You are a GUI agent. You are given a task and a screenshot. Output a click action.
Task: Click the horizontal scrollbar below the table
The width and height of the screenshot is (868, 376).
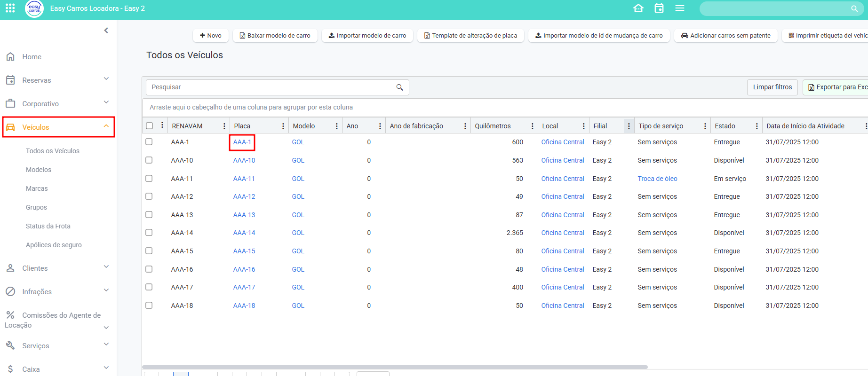click(394, 367)
